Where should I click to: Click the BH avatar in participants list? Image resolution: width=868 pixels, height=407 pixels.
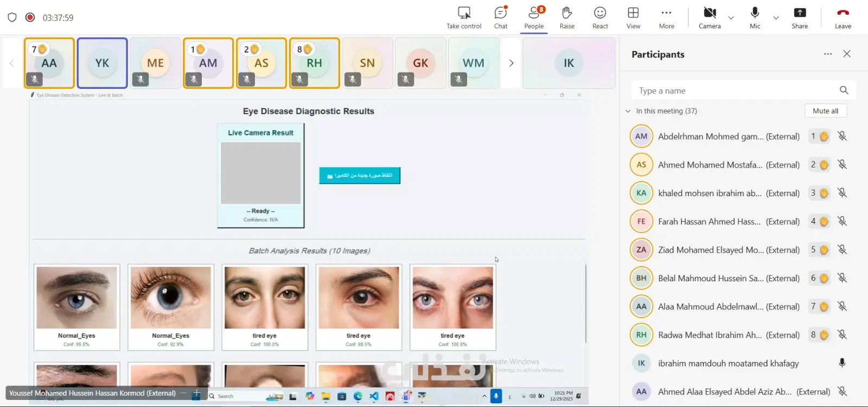[641, 278]
